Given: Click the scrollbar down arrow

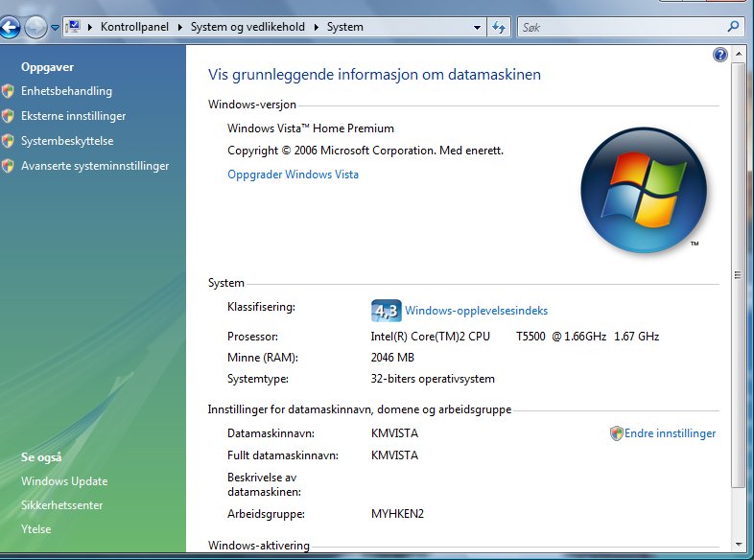Looking at the screenshot, I should point(738,545).
